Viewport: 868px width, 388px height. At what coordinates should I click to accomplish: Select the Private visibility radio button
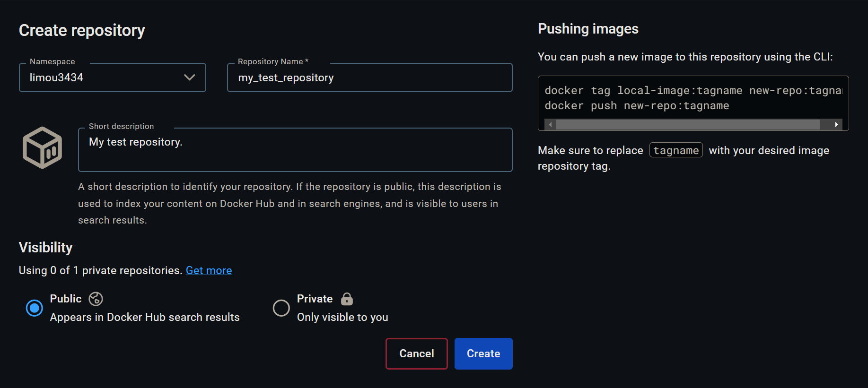[x=281, y=308]
